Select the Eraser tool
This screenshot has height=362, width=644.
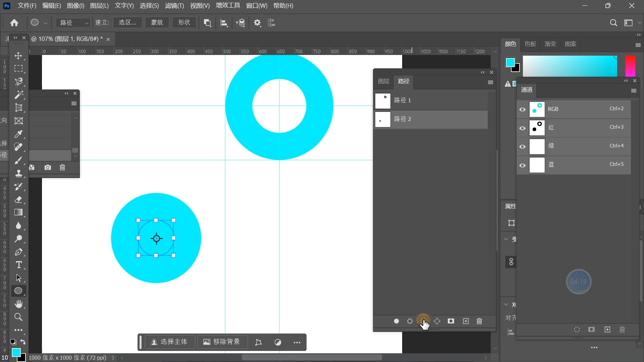18,200
